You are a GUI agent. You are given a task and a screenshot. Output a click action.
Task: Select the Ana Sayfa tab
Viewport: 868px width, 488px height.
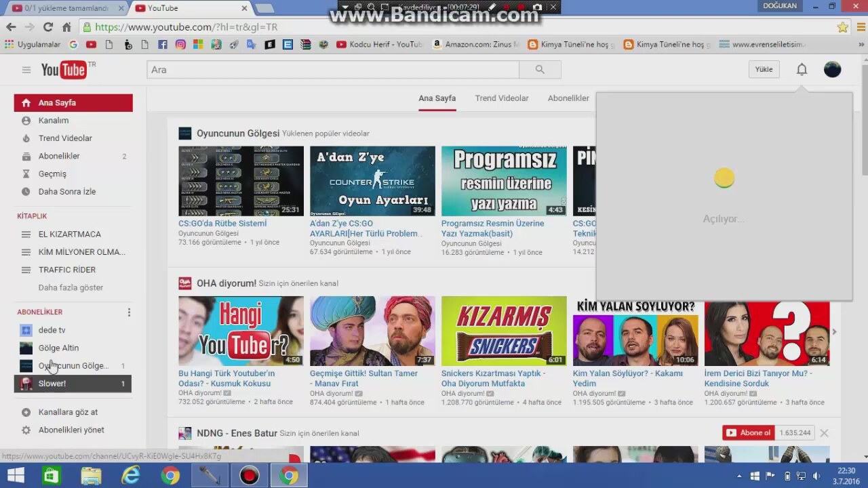pyautogui.click(x=437, y=98)
